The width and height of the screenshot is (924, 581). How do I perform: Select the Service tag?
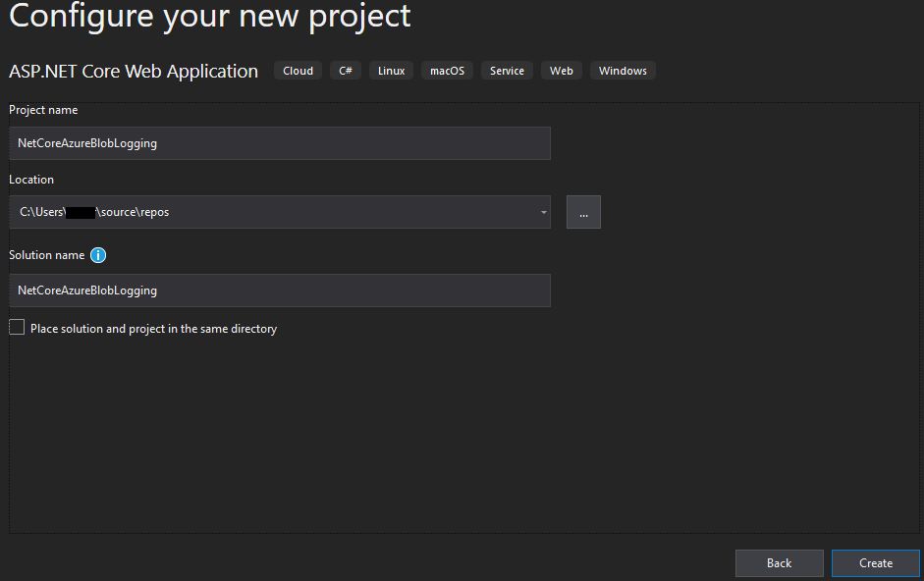pos(507,71)
